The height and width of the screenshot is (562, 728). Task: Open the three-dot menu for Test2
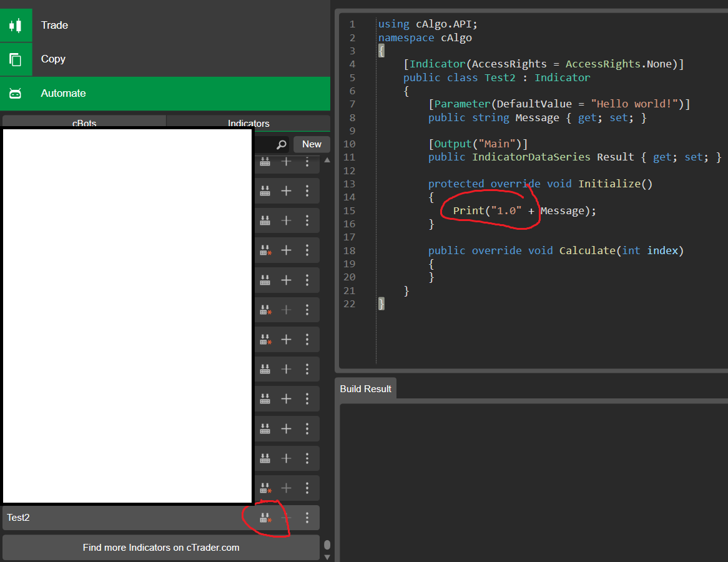(x=307, y=518)
